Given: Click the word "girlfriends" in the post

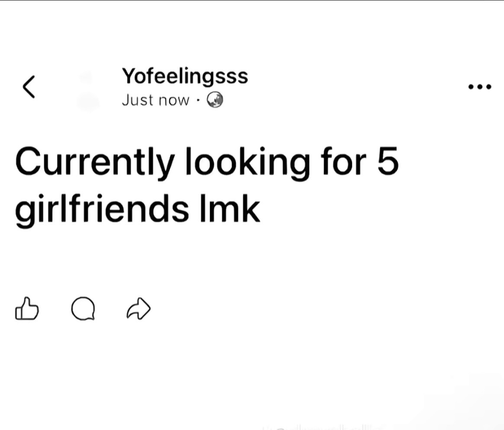Looking at the screenshot, I should click(x=102, y=209).
